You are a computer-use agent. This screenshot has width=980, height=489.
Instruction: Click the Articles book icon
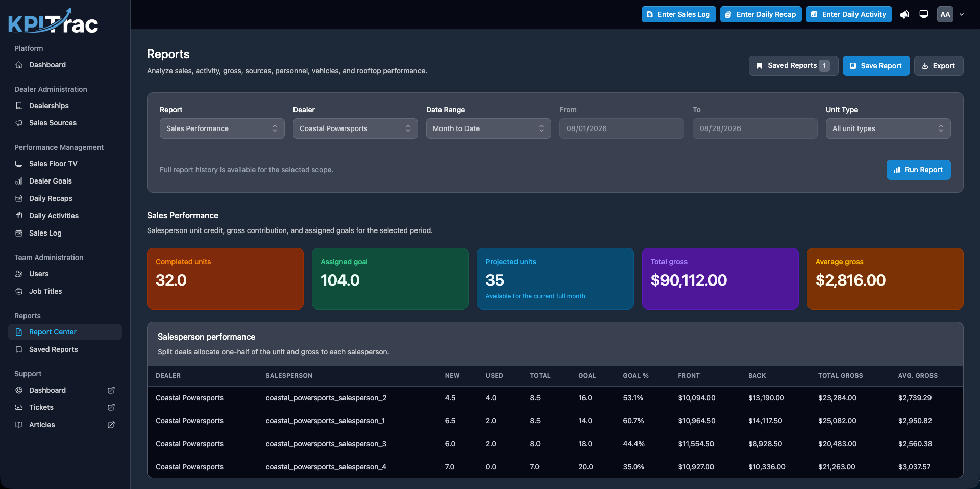pos(19,425)
